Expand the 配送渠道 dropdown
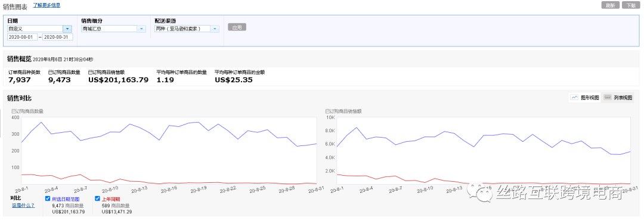The height and width of the screenshot is (221, 644). click(x=215, y=29)
